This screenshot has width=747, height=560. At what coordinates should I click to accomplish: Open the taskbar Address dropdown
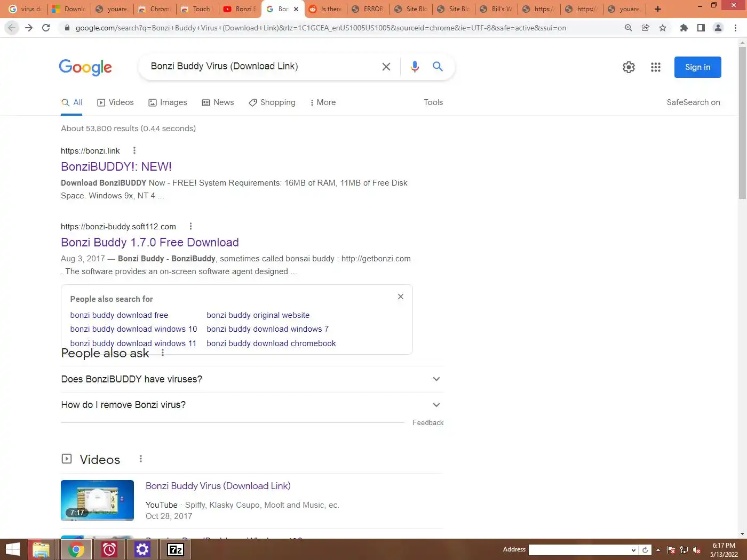pos(633,550)
